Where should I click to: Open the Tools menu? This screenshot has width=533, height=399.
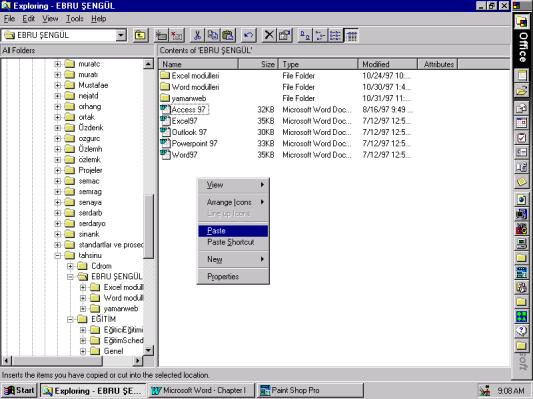(x=75, y=19)
